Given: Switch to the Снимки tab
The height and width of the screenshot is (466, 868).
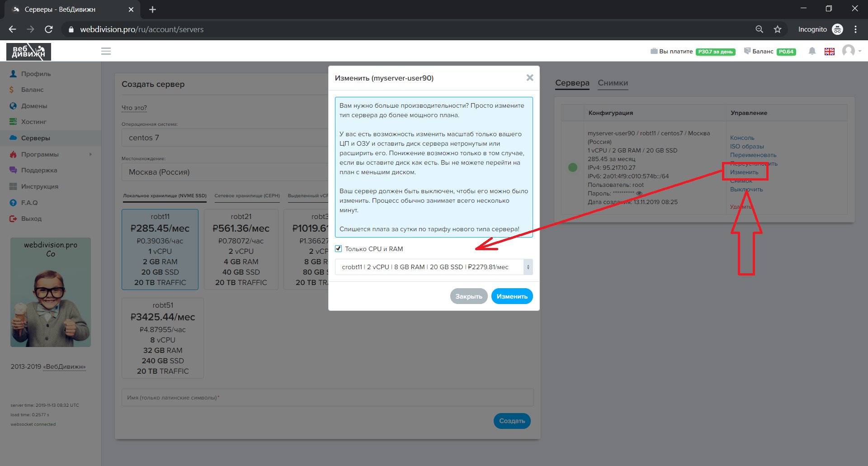Looking at the screenshot, I should tap(613, 83).
